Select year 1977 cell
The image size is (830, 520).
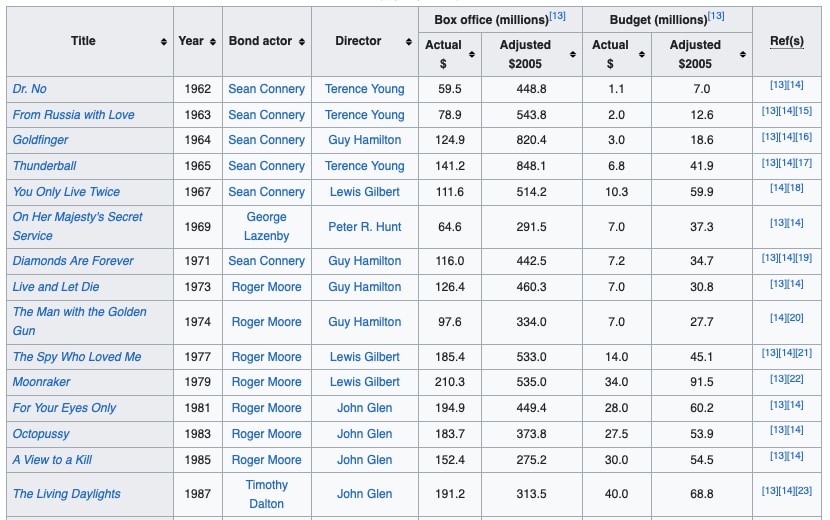point(197,357)
